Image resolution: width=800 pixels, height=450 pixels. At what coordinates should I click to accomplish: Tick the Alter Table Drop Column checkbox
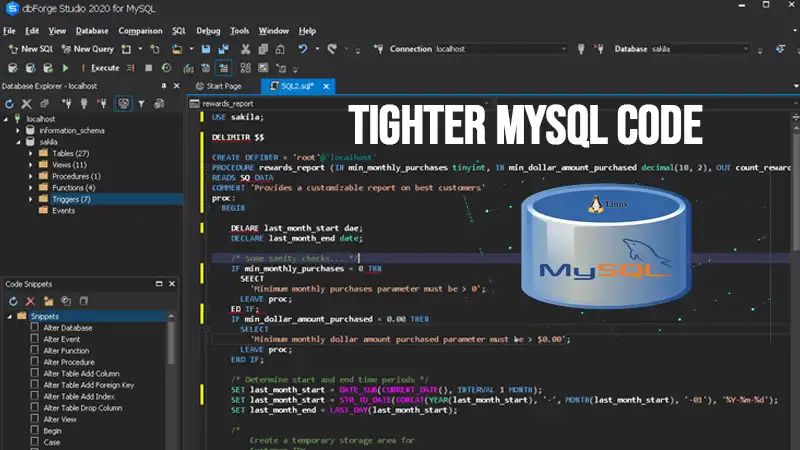35,407
